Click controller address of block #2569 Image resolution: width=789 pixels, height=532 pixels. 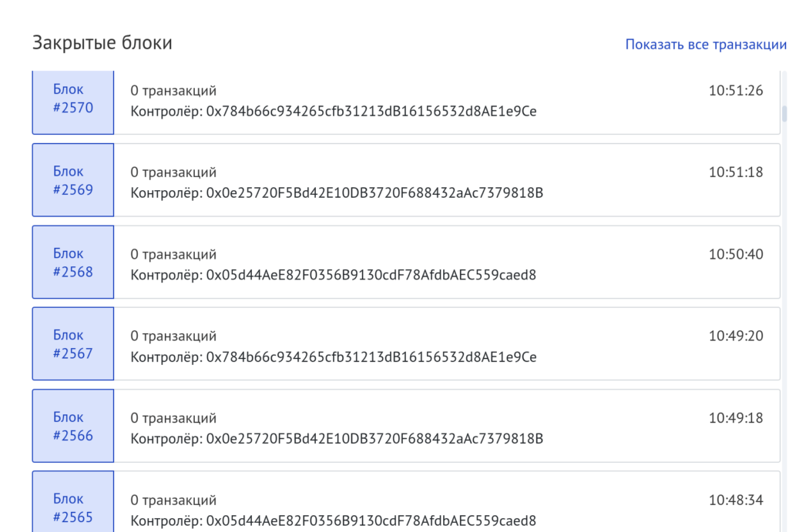pos(374,192)
